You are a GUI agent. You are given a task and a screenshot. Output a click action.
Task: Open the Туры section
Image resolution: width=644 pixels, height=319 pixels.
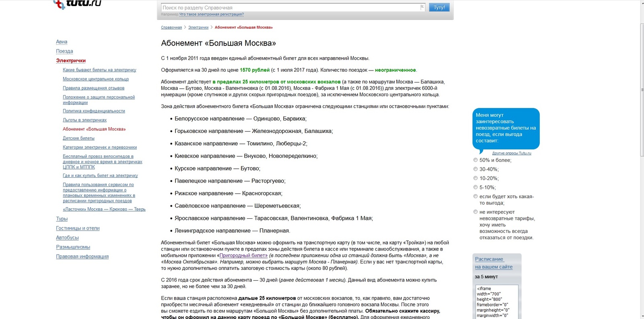[62, 219]
